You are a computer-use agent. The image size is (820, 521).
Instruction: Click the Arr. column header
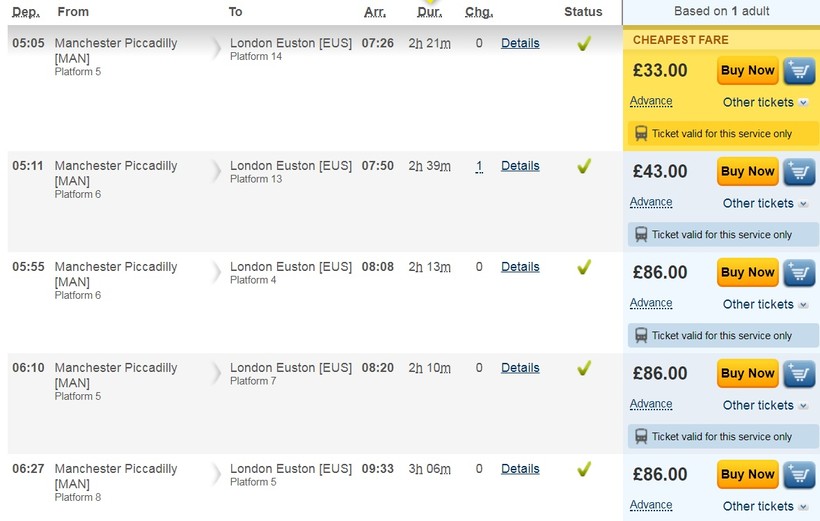[375, 12]
